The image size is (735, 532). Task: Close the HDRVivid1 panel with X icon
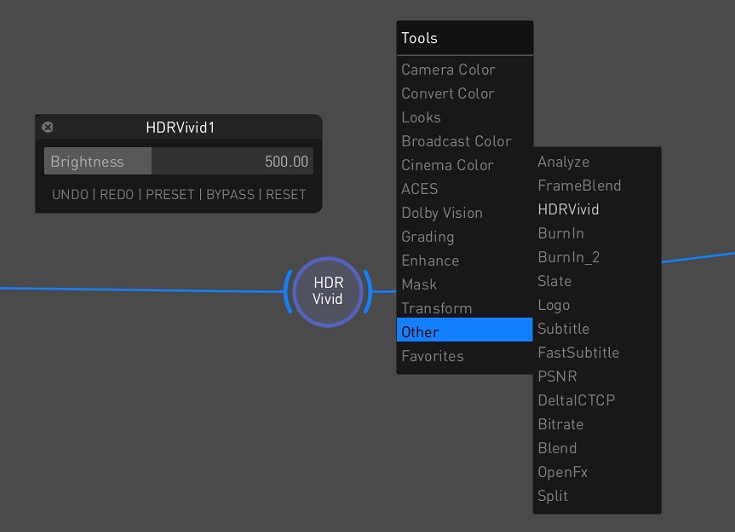[47, 127]
